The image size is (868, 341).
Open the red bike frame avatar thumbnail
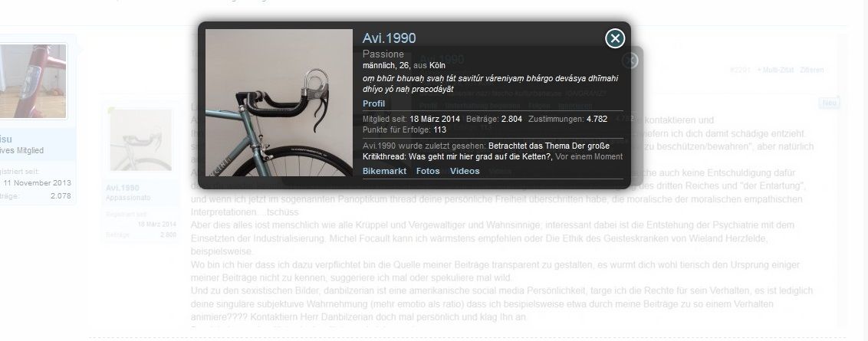[x=33, y=81]
